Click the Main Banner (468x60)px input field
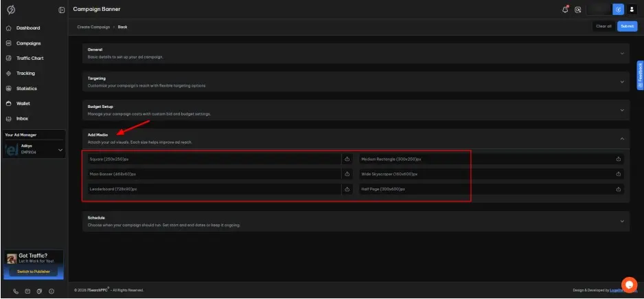This screenshot has width=644, height=299. coord(214,174)
